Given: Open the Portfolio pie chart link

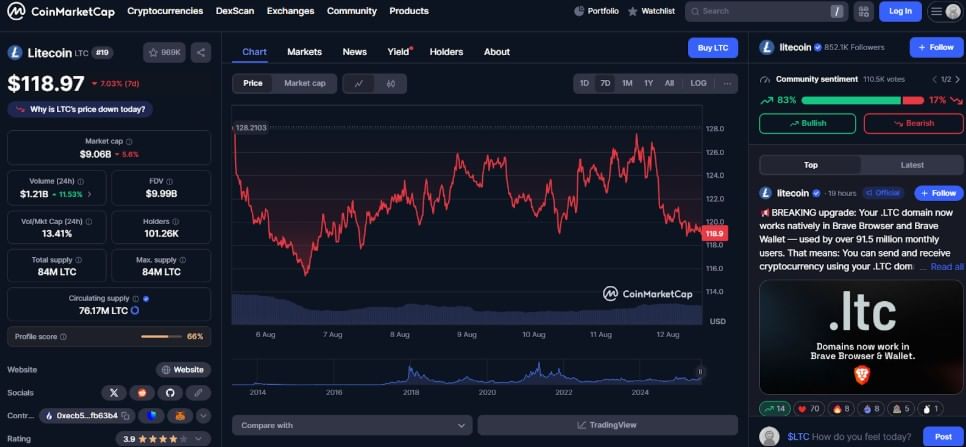Looking at the screenshot, I should click(x=596, y=11).
